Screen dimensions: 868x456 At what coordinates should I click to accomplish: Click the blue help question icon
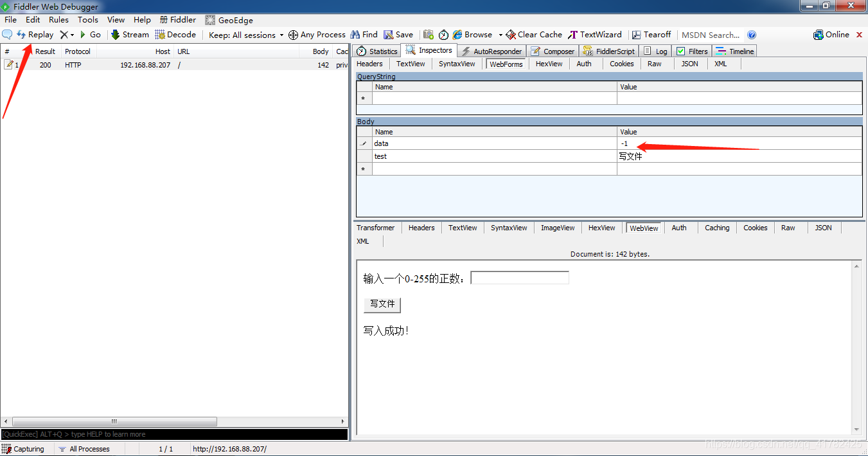(x=752, y=35)
